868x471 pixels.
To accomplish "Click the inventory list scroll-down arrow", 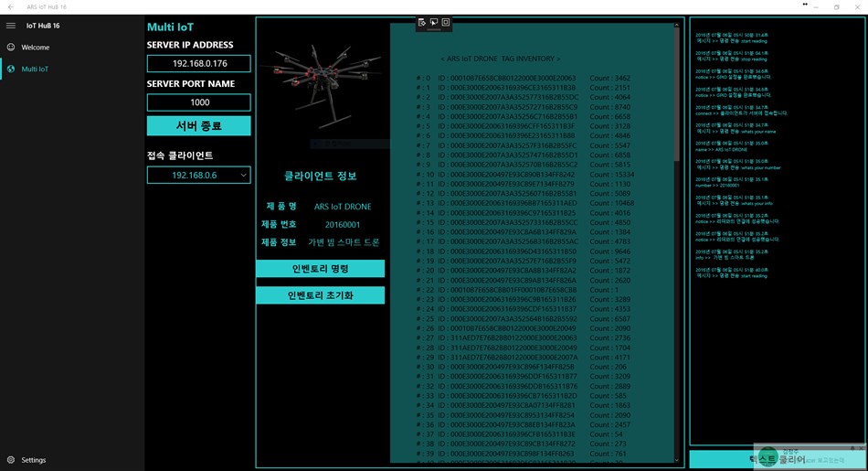I will (x=676, y=459).
